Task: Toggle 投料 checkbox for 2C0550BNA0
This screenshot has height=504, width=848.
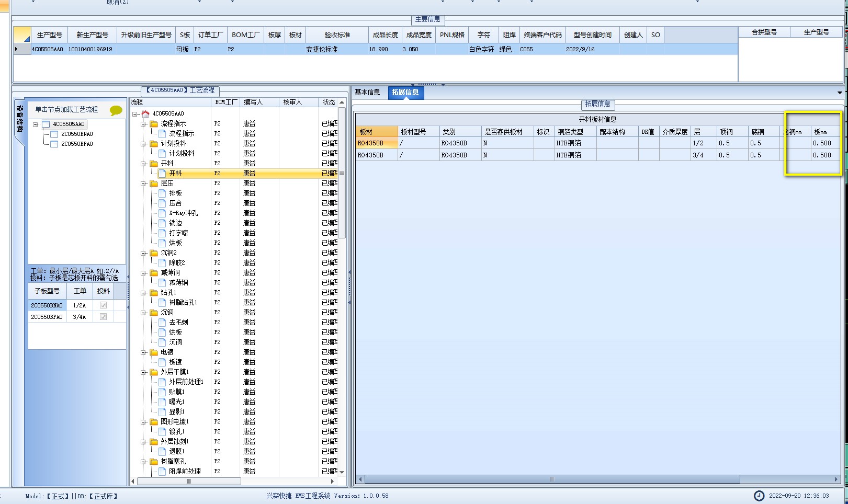Action: coord(103,305)
